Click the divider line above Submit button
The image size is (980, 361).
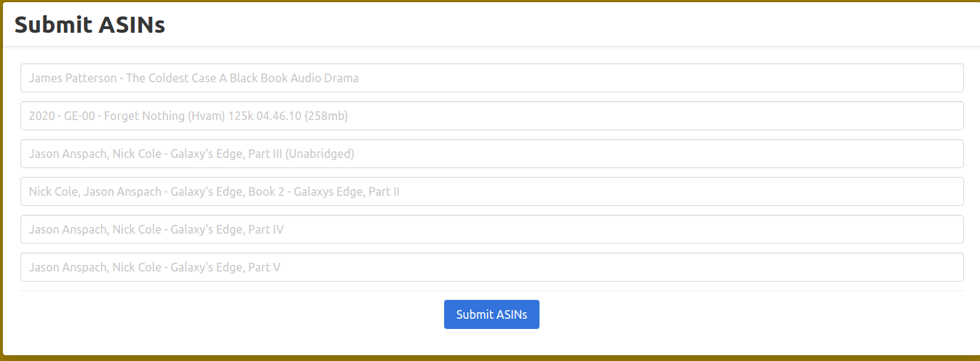point(492,291)
